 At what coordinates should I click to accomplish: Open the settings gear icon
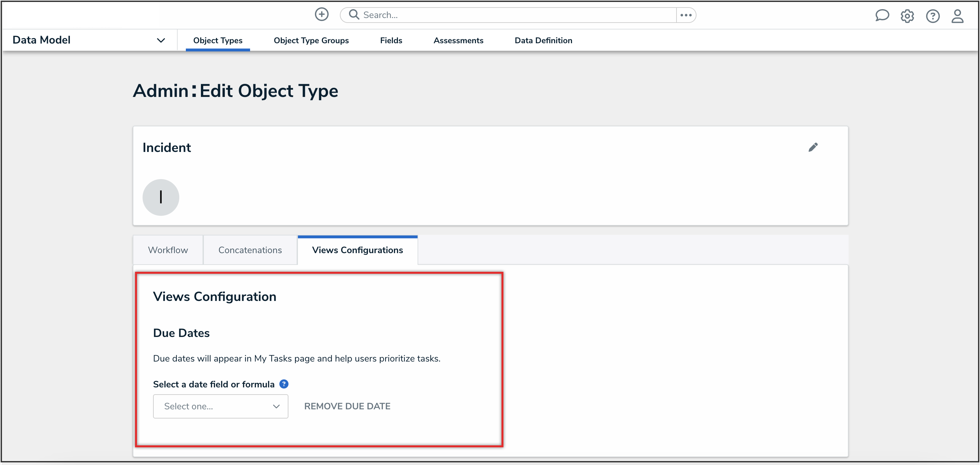pyautogui.click(x=907, y=16)
